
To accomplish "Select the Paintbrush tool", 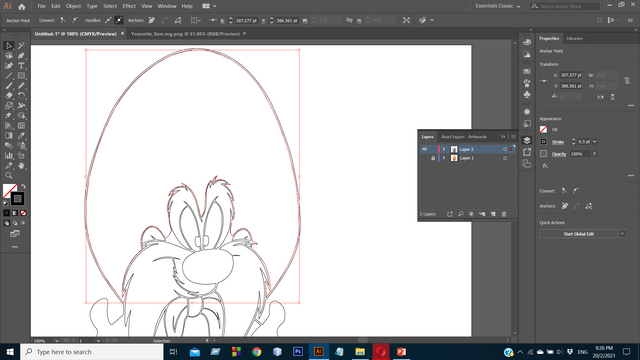I will click(x=9, y=86).
